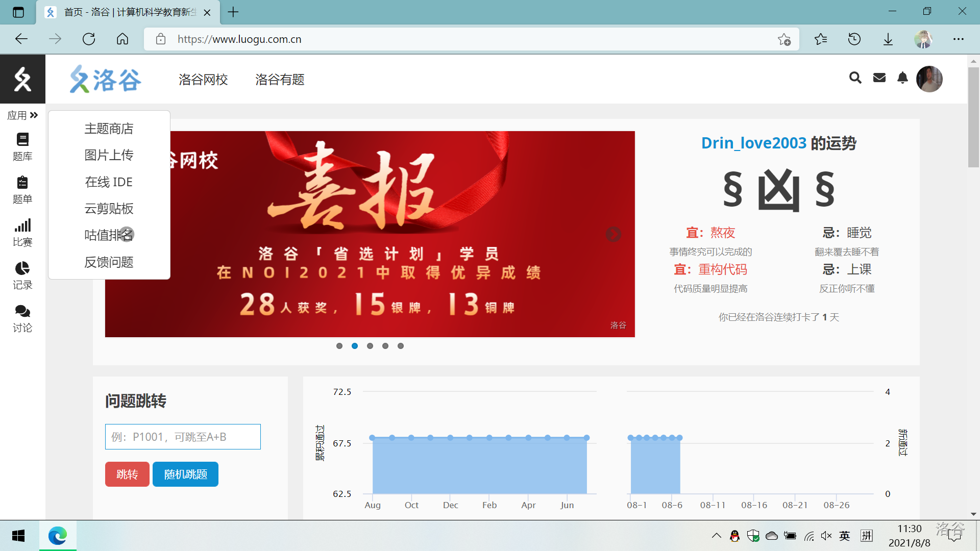Open a new browser tab
980x551 pixels.
233,12
